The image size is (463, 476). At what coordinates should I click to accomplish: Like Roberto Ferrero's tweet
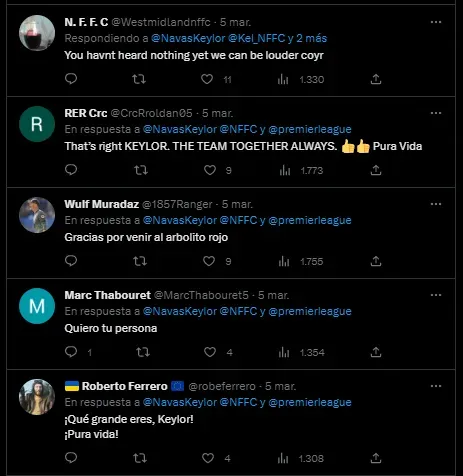[x=208, y=458]
